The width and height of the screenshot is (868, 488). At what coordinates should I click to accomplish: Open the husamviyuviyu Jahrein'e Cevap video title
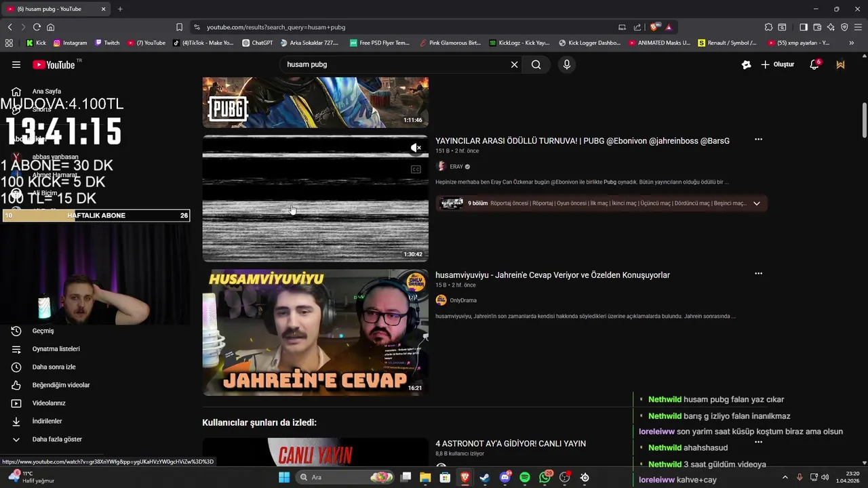[553, 275]
